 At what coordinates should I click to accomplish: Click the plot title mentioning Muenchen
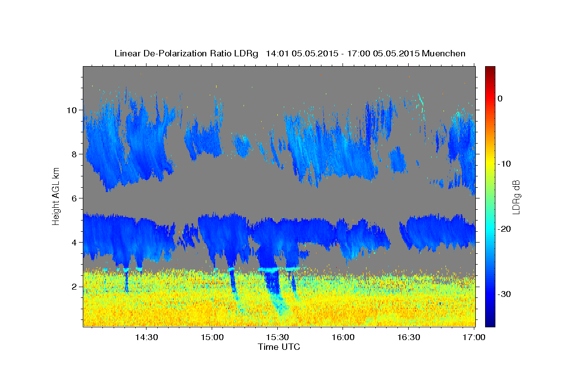pyautogui.click(x=290, y=53)
